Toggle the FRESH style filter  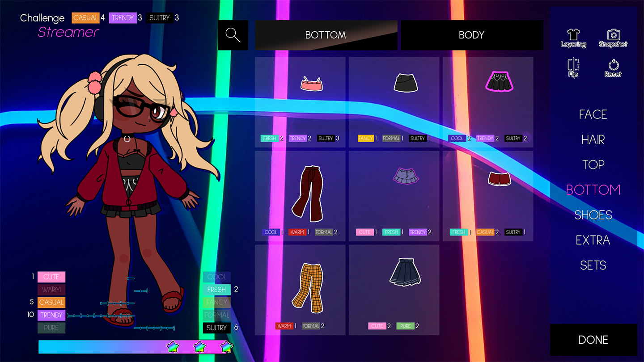tap(216, 290)
